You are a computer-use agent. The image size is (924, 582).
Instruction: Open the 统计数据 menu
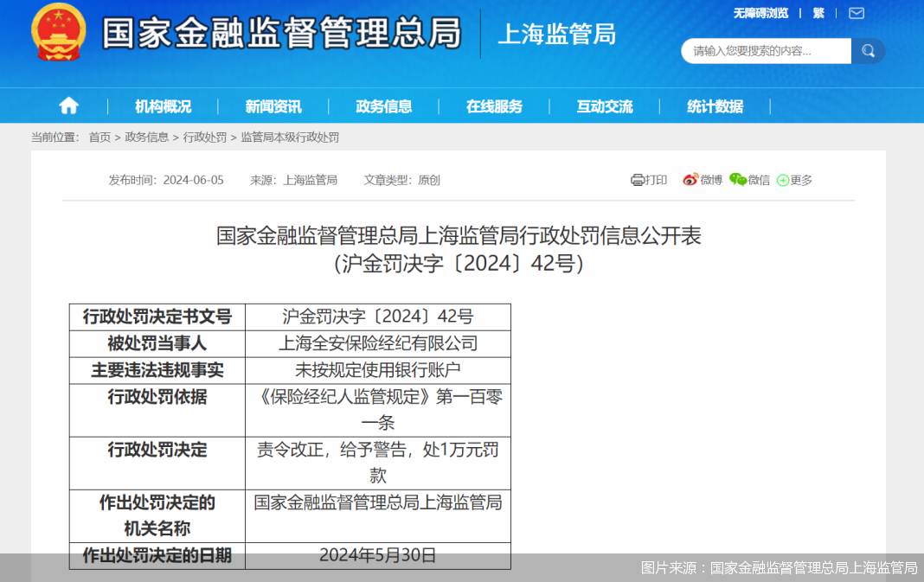tap(715, 106)
